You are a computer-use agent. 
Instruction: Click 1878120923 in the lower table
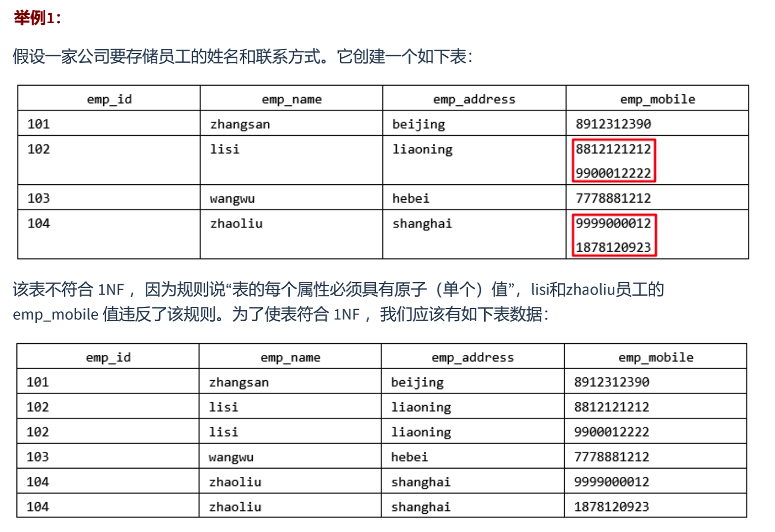coord(612,507)
